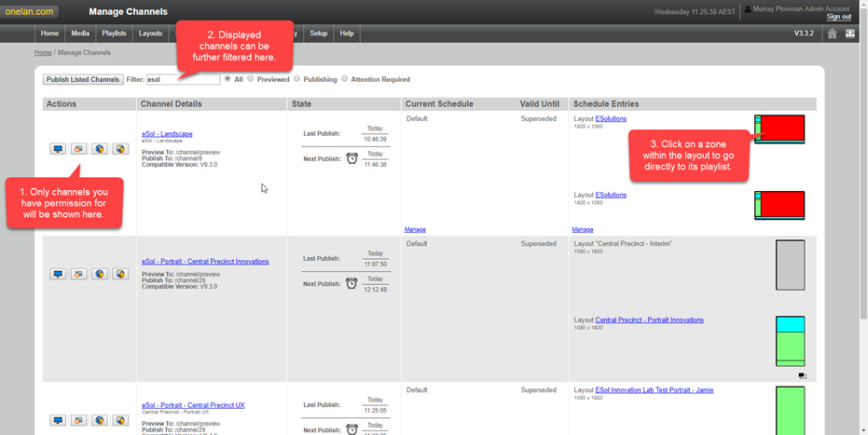Screen dimensions: 868x435
Task: Select the Previewed radio button
Action: (x=251, y=79)
